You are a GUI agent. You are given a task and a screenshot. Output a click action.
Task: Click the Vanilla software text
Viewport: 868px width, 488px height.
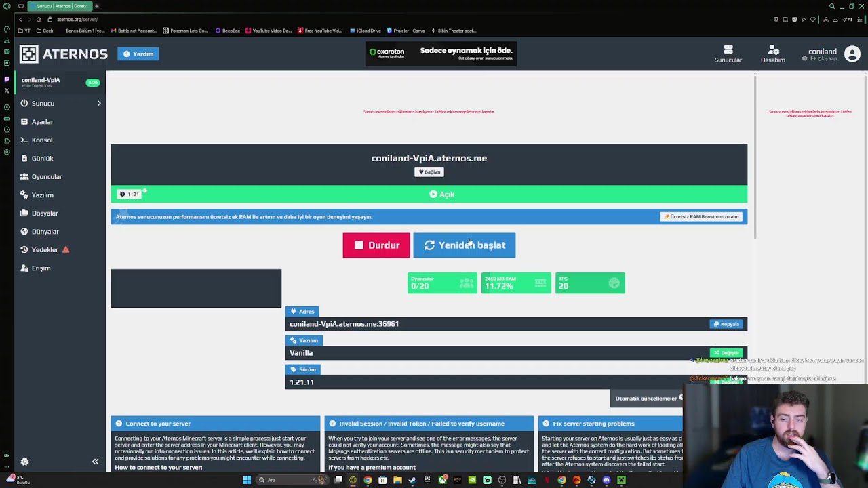[x=301, y=353]
